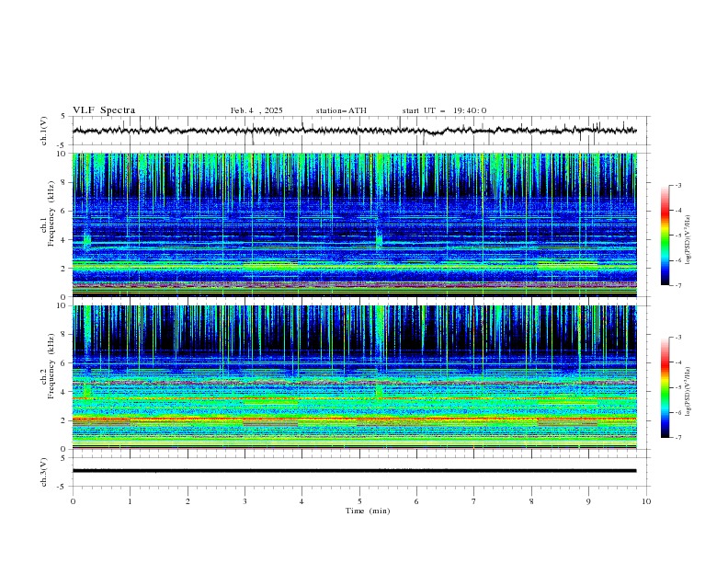
Task: Click the ch.2 color bar "log(PSD)(V²/Hz)" label
Action: [688, 392]
